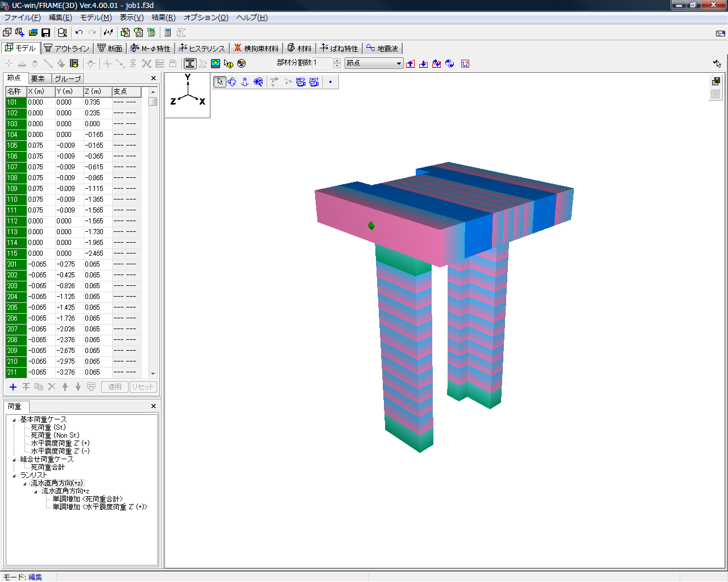Select the arrow pointer tool in viewport
Screen dimensions: 728x582
[x=220, y=82]
